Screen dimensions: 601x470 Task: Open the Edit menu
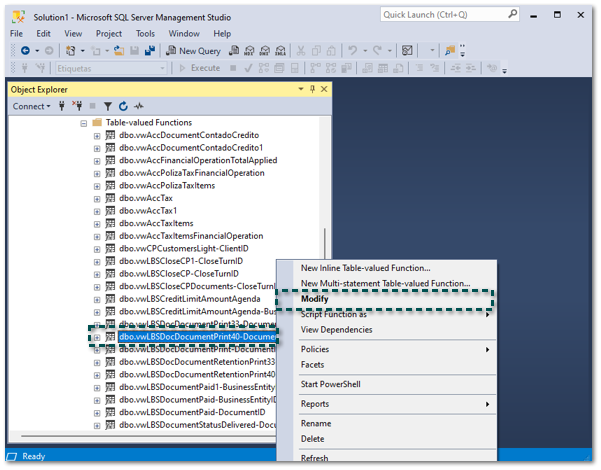(43, 34)
